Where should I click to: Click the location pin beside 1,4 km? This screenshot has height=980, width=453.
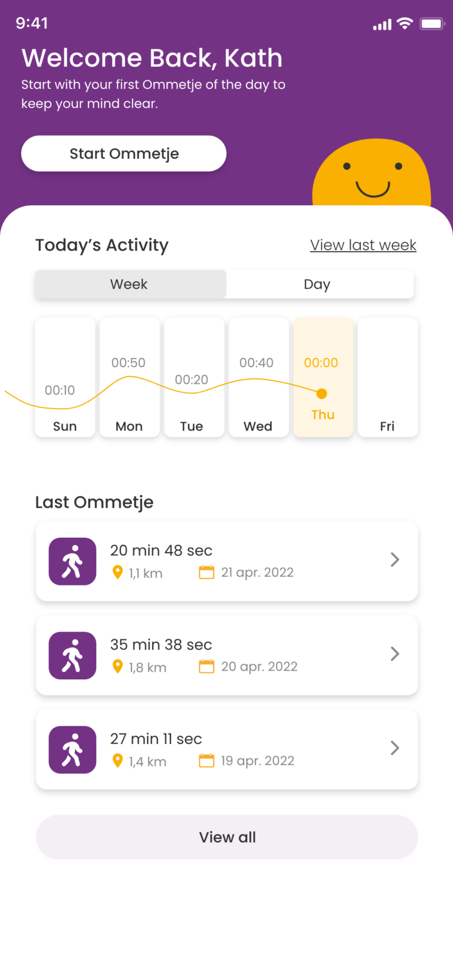[117, 761]
